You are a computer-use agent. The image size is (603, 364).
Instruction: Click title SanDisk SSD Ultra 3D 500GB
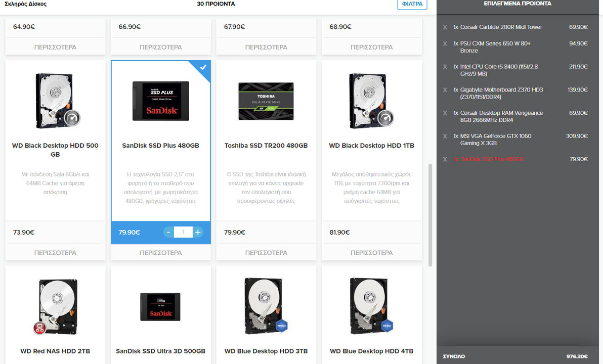tap(161, 351)
